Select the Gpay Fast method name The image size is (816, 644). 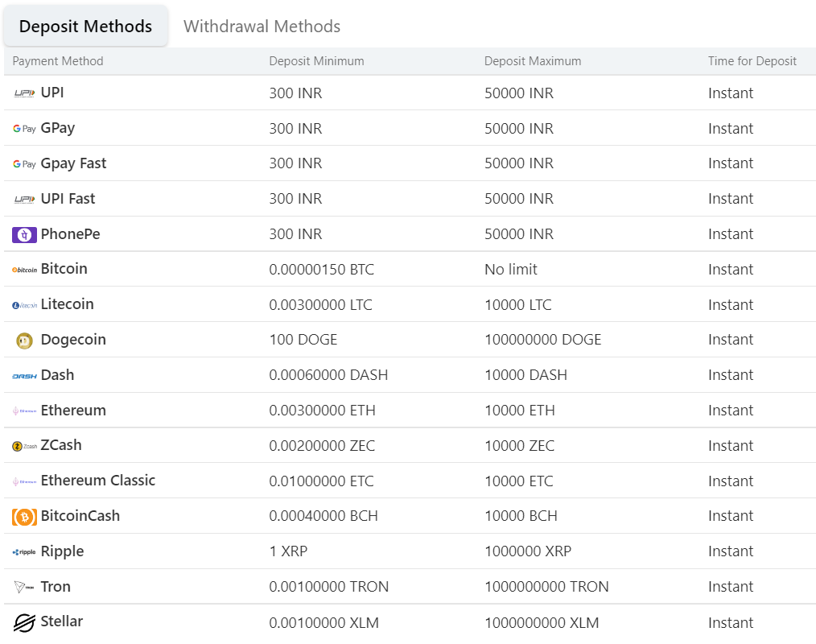pyautogui.click(x=73, y=163)
